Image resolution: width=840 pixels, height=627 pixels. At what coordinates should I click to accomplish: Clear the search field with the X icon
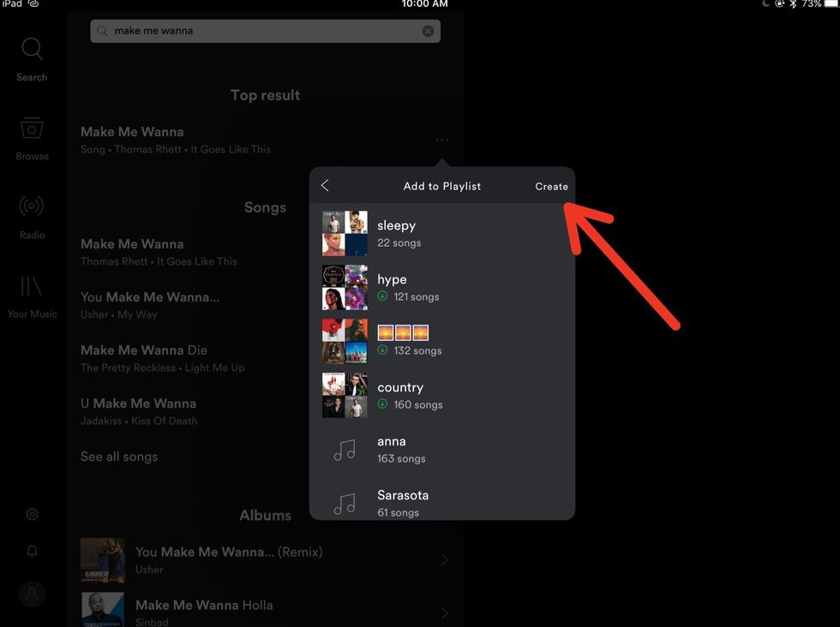point(428,31)
